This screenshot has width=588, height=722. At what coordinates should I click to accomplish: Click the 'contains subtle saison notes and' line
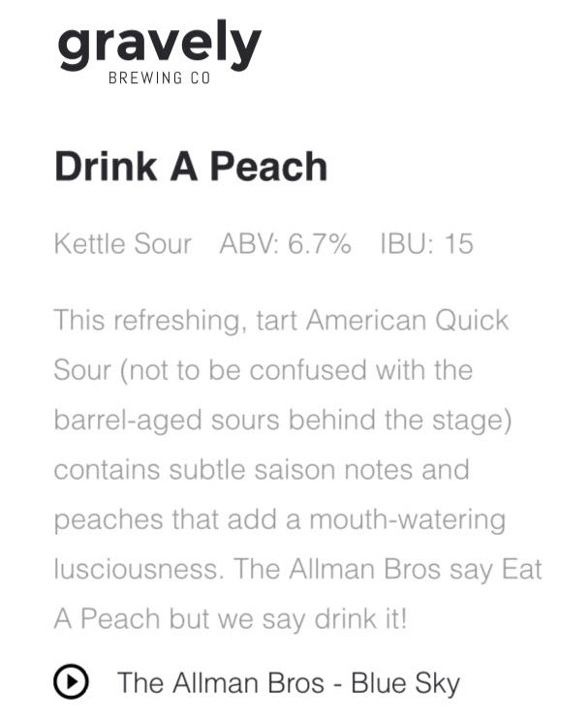[261, 470]
